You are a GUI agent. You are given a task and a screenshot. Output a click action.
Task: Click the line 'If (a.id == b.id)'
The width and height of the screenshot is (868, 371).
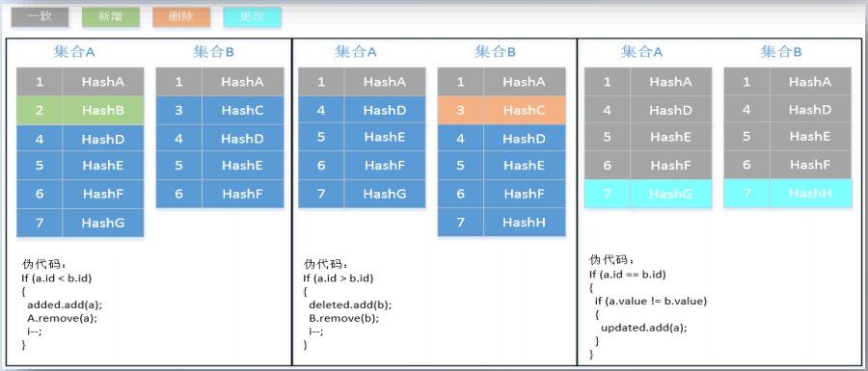[x=627, y=275]
